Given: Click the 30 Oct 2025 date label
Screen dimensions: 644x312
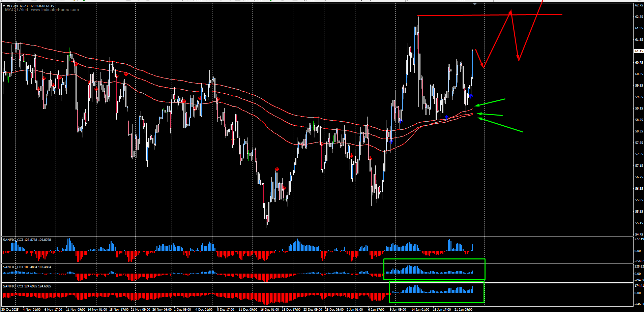Looking at the screenshot, I should pyautogui.click(x=10, y=310).
